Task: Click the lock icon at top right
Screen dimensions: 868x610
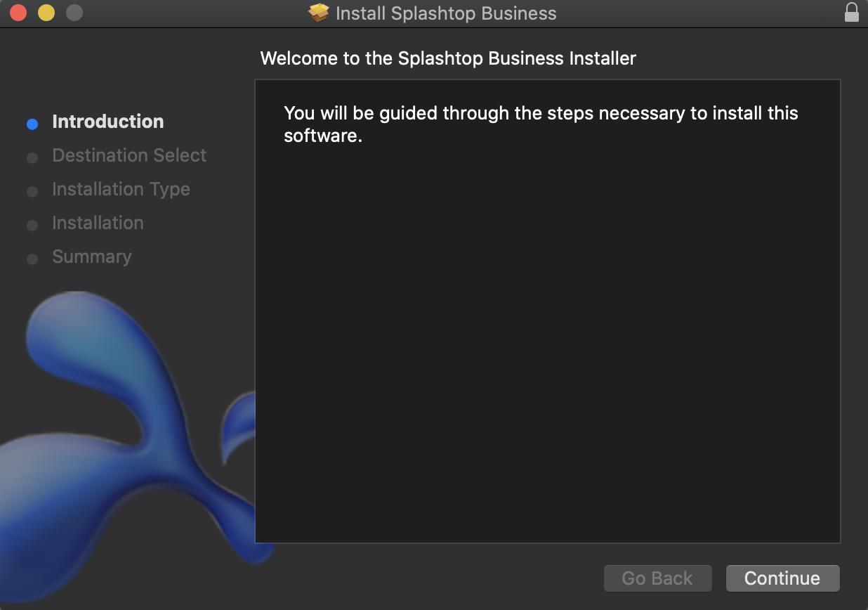Action: (852, 13)
